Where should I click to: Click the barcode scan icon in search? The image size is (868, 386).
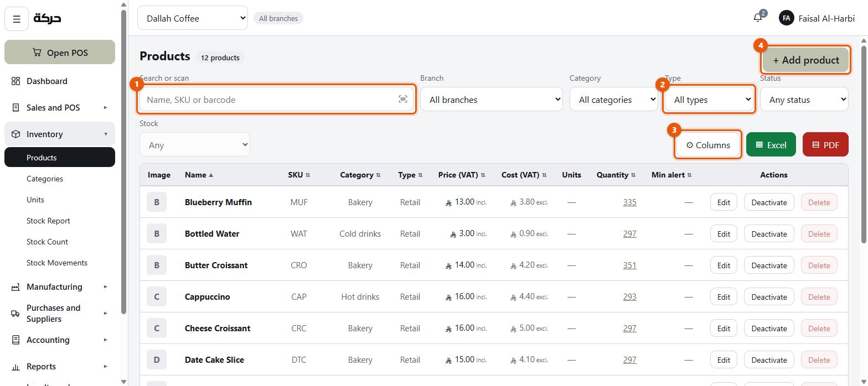coord(403,99)
